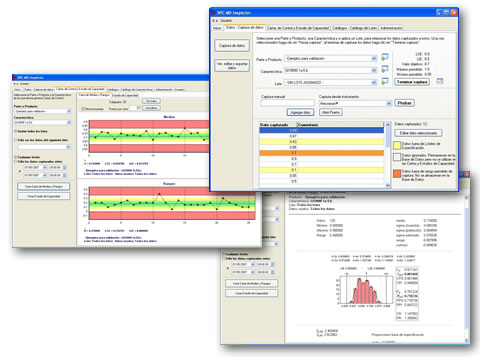The image size is (480, 360).
Task: Click the Captura manual input field
Action: [x=287, y=103]
